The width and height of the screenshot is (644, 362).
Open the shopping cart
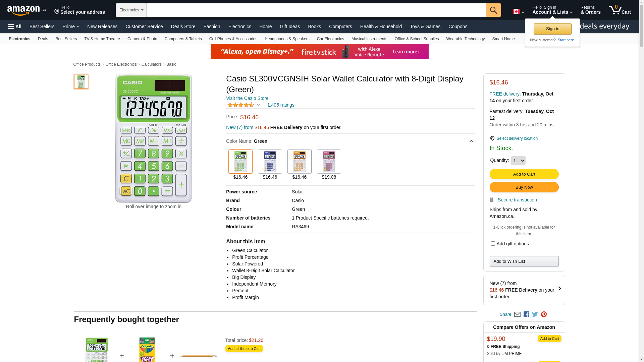(620, 10)
